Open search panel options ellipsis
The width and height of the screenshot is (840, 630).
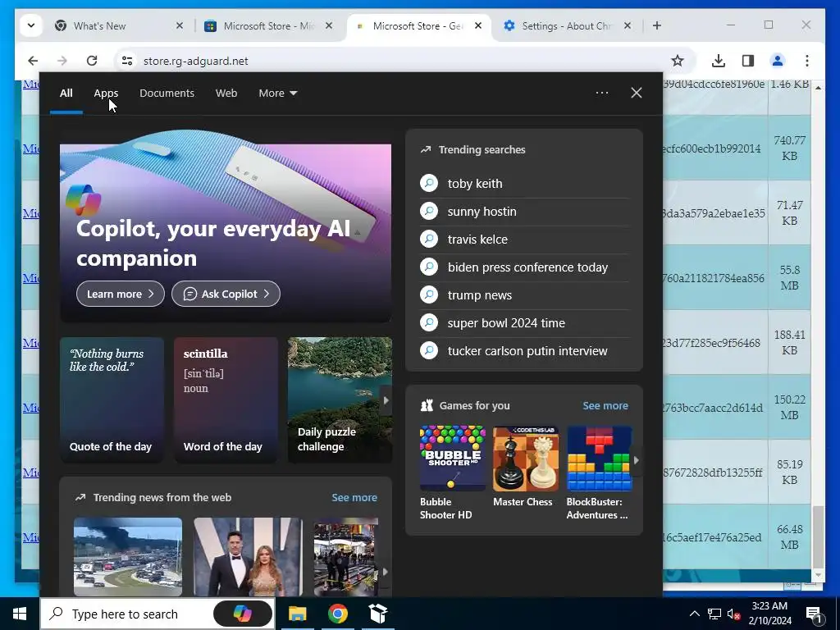pyautogui.click(x=601, y=93)
